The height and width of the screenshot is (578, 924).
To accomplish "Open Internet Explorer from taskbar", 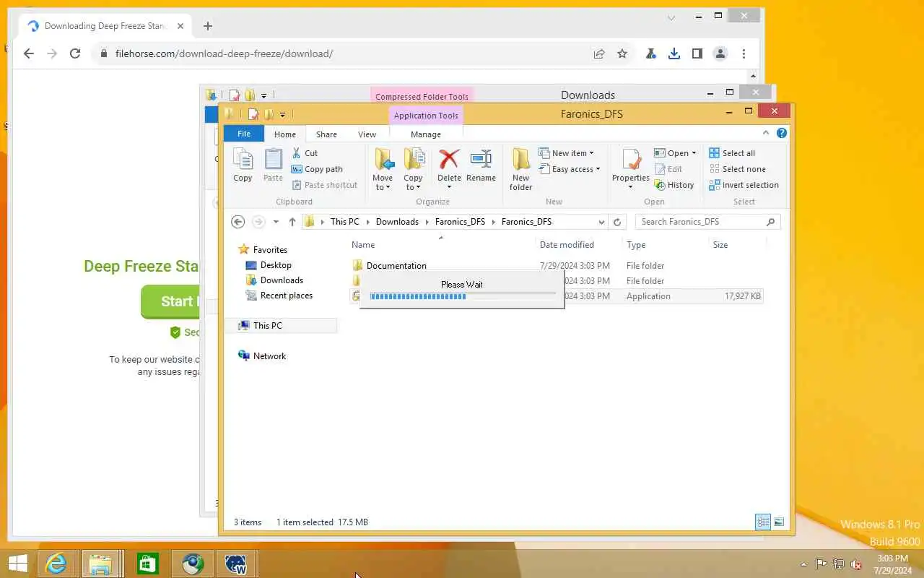I will [56, 564].
